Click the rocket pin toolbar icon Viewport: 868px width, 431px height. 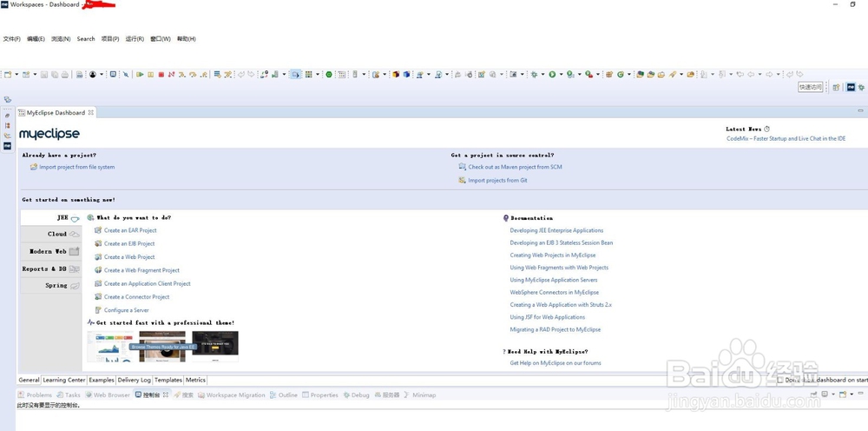(672, 74)
